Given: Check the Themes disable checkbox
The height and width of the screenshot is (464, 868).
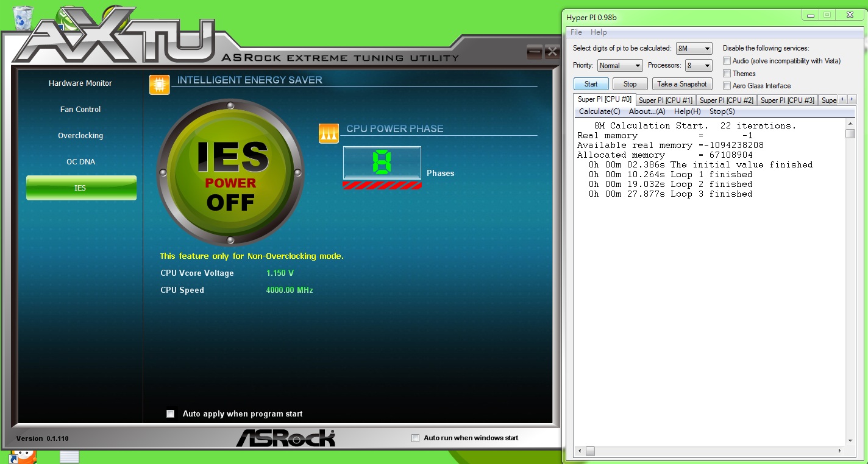Looking at the screenshot, I should [x=727, y=74].
